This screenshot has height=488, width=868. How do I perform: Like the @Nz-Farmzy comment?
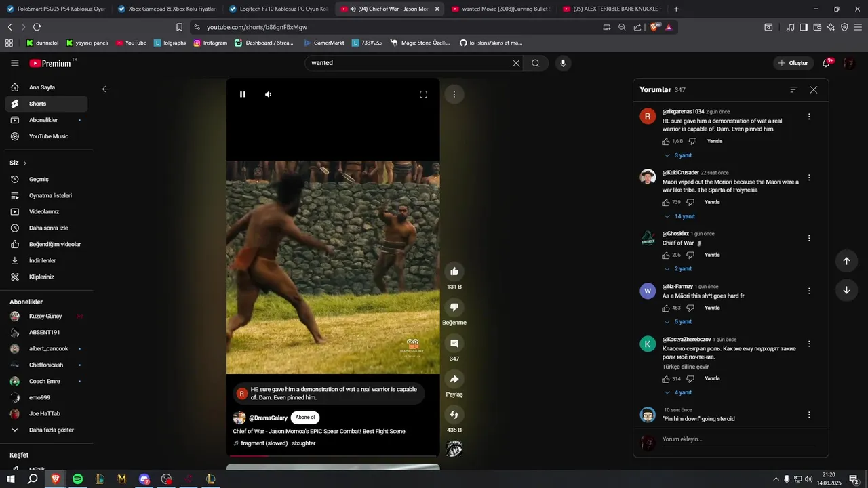[666, 308]
